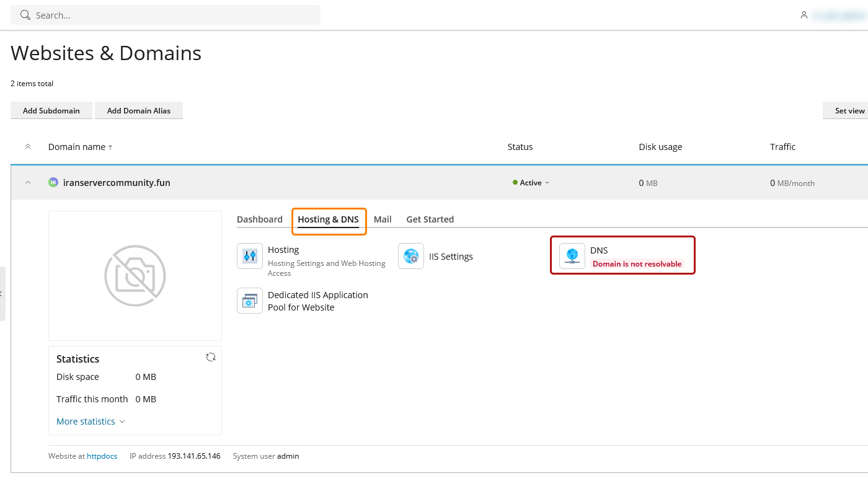
Task: Click the iranservercommunity.fun favicon icon
Action: click(53, 182)
